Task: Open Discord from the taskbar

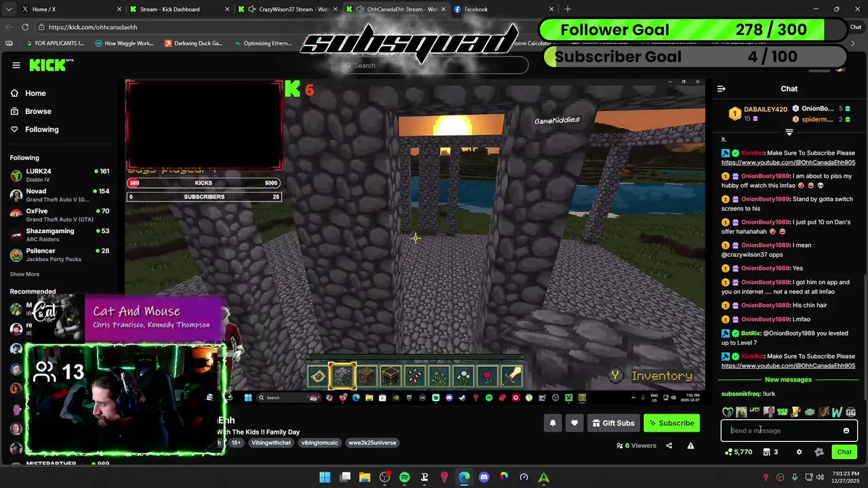Action: pyautogui.click(x=484, y=477)
